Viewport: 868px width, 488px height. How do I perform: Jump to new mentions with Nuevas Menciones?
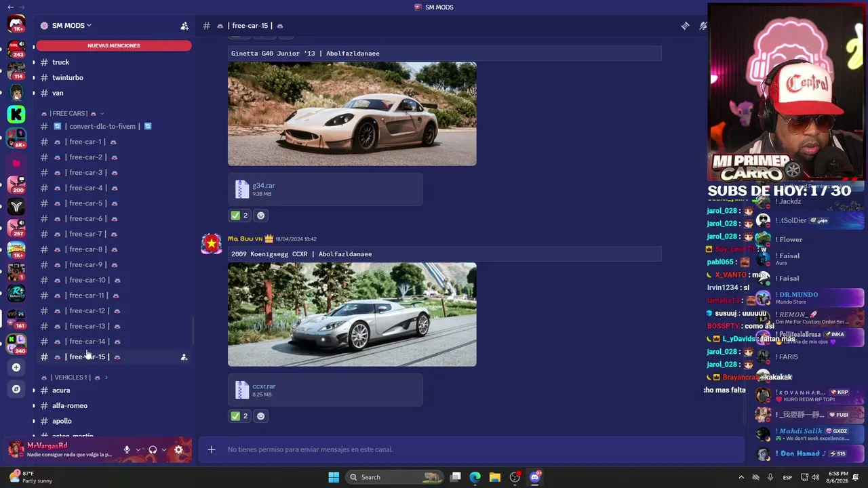114,45
